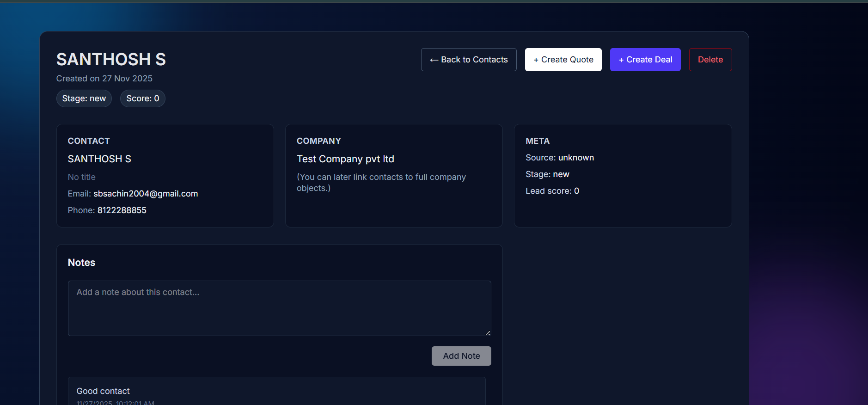Click the SANTHOSH S page heading
The width and height of the screenshot is (868, 405).
click(111, 59)
